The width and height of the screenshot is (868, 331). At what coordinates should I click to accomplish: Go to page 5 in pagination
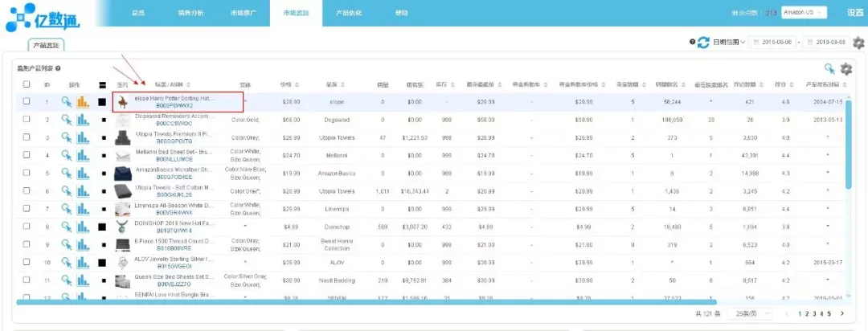tap(829, 313)
